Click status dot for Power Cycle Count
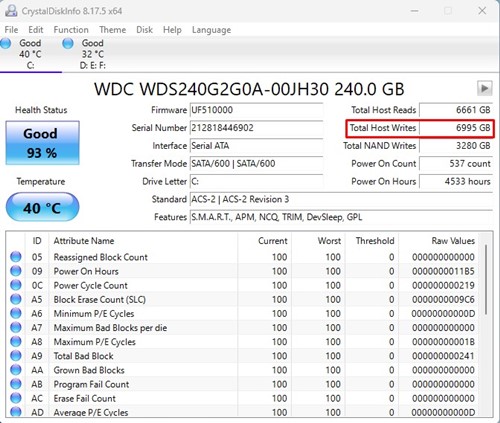This screenshot has width=500, height=423. pyautogui.click(x=16, y=285)
